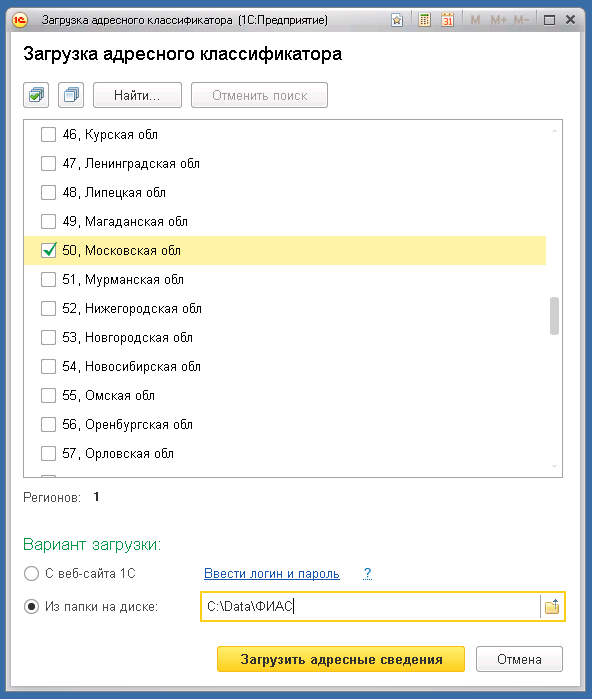592x699 pixels.
Task: Open the Ввести логин и пароль link
Action: click(272, 573)
